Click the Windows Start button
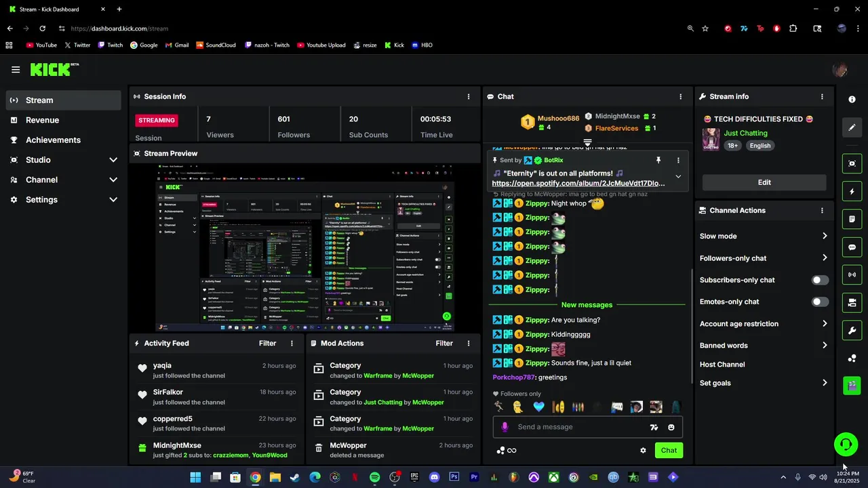 (x=195, y=477)
